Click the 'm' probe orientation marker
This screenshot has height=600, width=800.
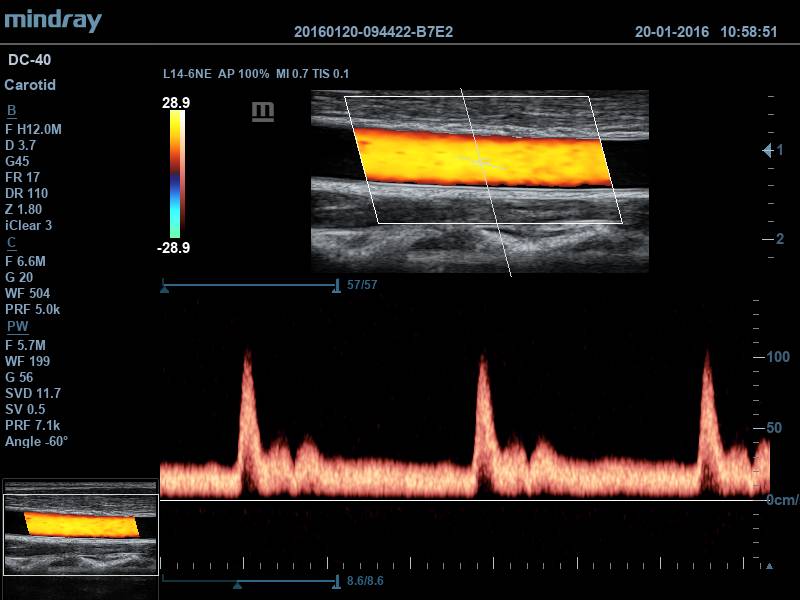click(263, 111)
